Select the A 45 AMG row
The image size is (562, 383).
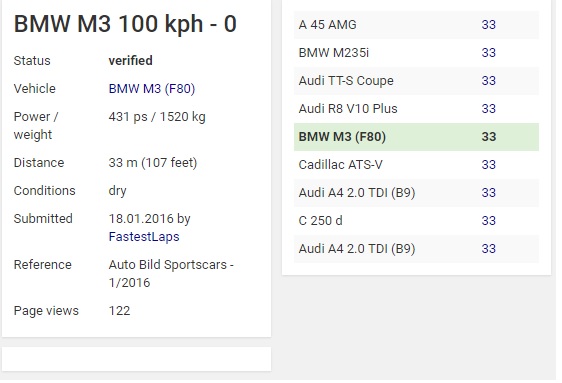tap(416, 25)
